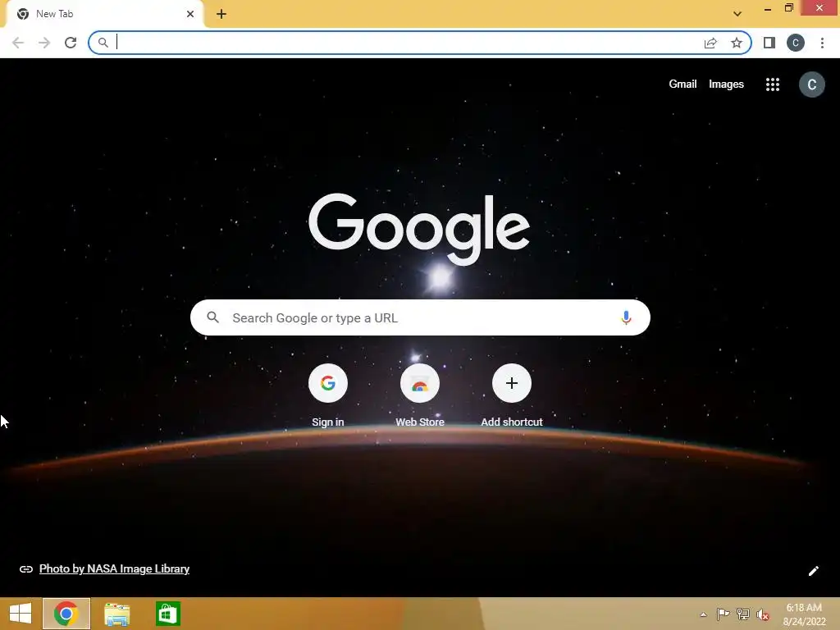Open Google account avatar on page
This screenshot has height=630, width=840.
pyautogui.click(x=811, y=84)
